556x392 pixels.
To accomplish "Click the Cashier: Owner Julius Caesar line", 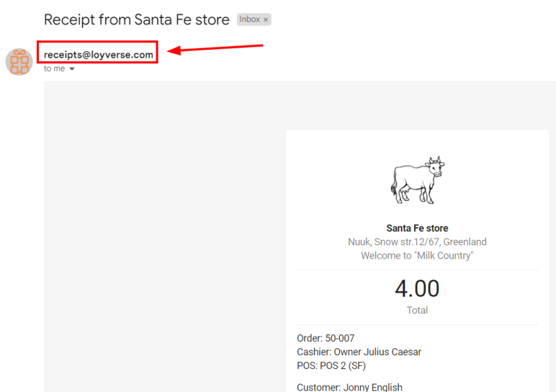I will [359, 352].
